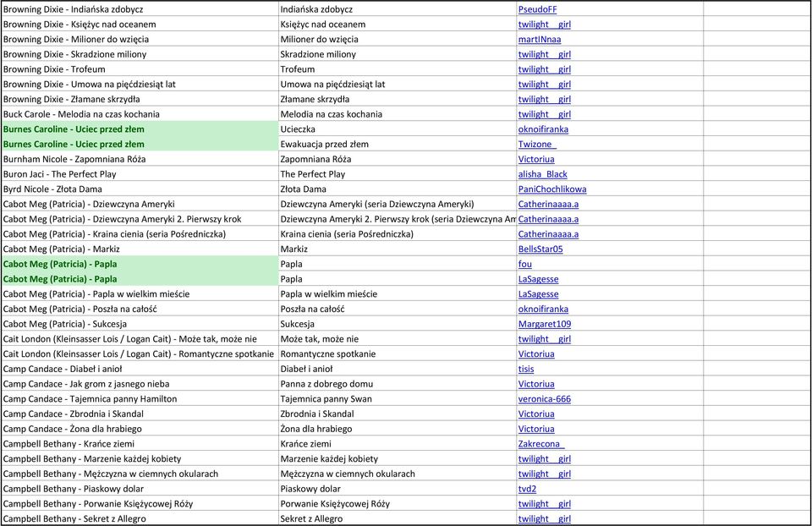
Task: Select title cell 'Dziewczyna Ameryki (seria Dziewczyna Ameryki)'
Action: pyautogui.click(x=398, y=204)
